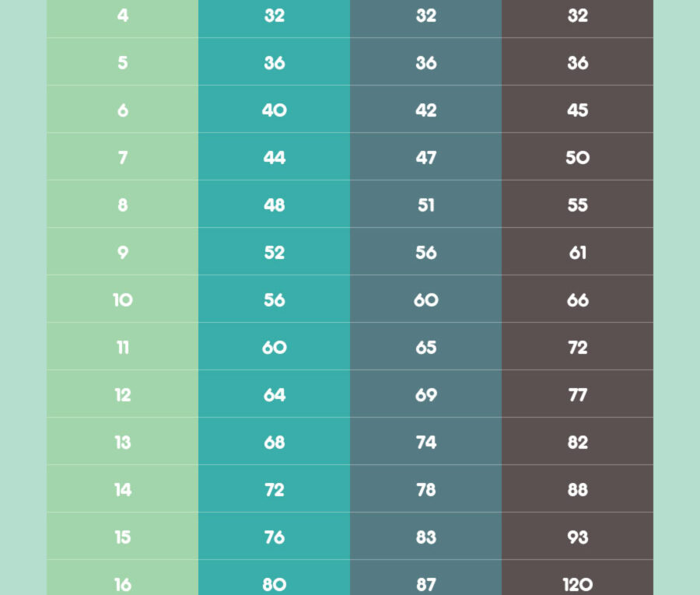The image size is (700, 595).
Task: Click the teal cell with value 40
Action: (274, 110)
